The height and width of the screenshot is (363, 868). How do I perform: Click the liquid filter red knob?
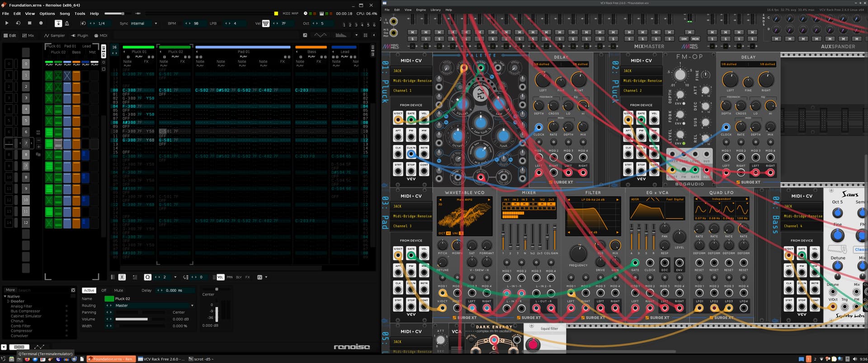533,344
